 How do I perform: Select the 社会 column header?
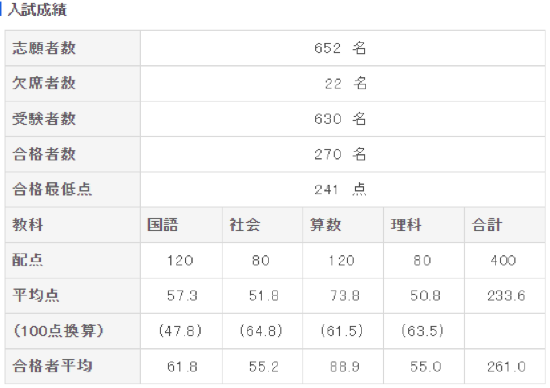[244, 225]
